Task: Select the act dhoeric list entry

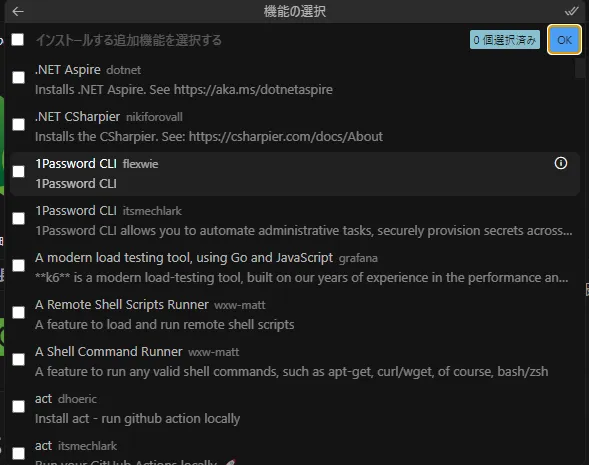Action: click(295, 408)
